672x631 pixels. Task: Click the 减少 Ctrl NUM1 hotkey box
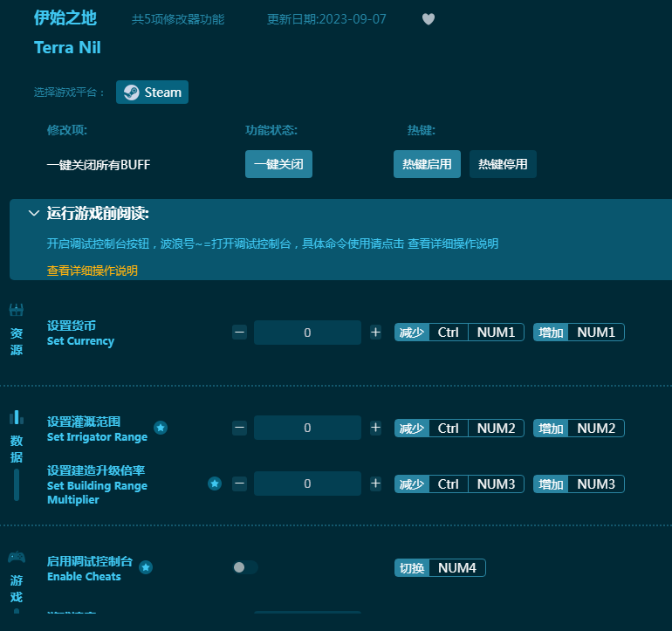pyautogui.click(x=459, y=333)
